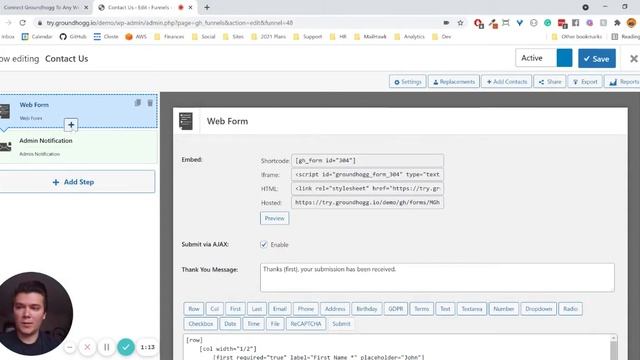The image size is (640, 360).
Task: Duplicate the Web Form step
Action: coord(138,103)
